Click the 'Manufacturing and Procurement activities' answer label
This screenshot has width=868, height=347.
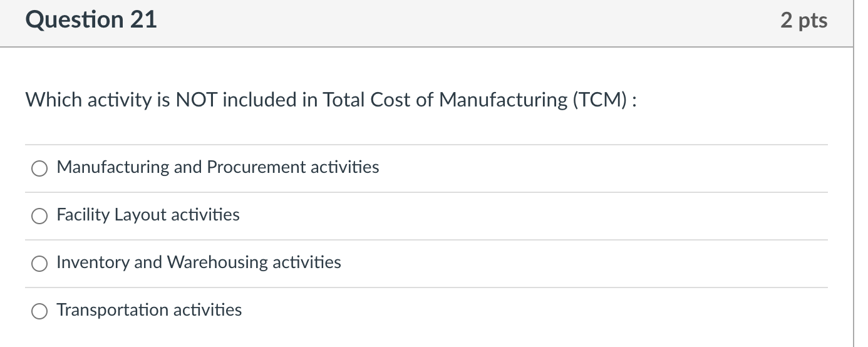click(218, 167)
